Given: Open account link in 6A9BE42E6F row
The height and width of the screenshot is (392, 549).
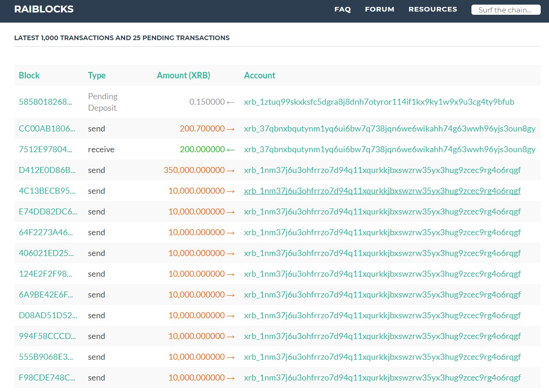Looking at the screenshot, I should pyautogui.click(x=382, y=294).
